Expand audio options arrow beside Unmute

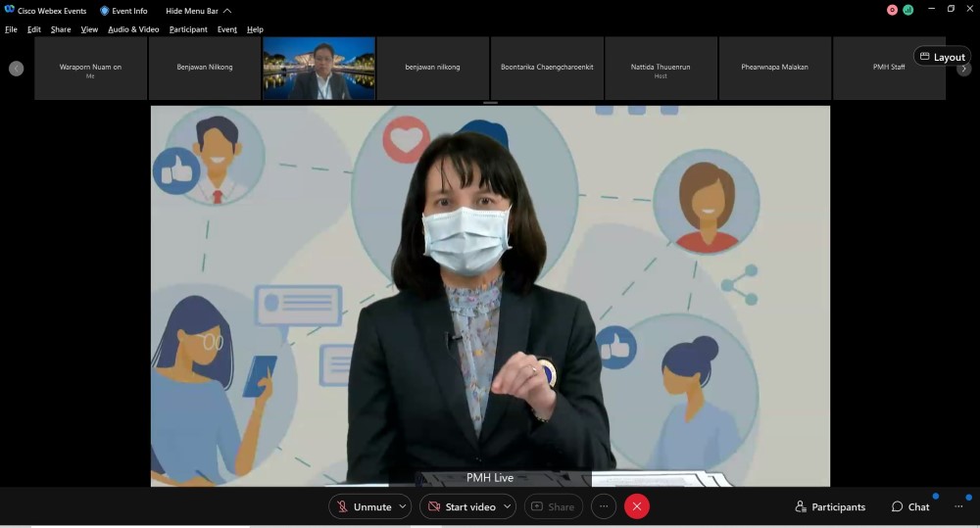(403, 506)
